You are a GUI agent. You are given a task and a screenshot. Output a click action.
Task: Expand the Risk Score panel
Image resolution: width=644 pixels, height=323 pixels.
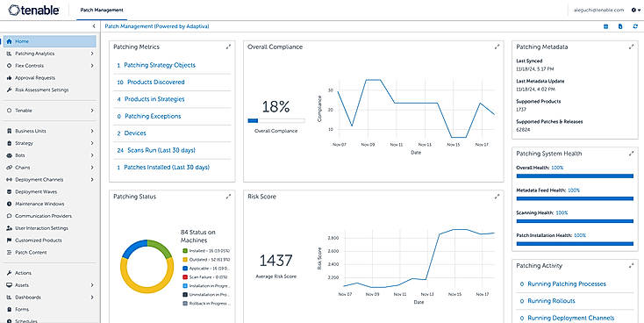pos(497,197)
